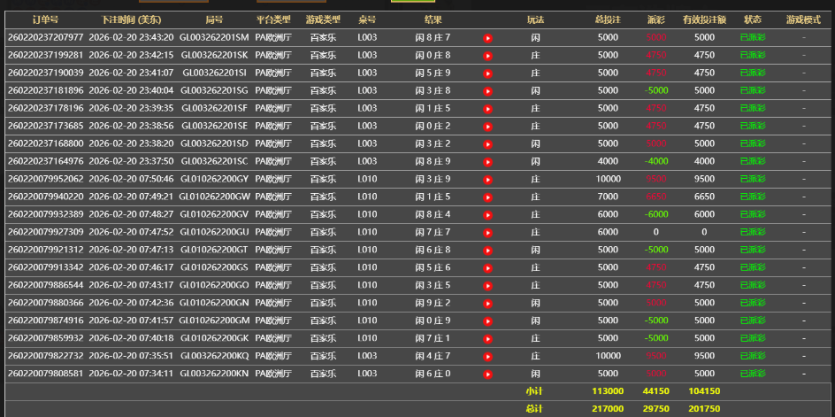Image resolution: width=835 pixels, height=417 pixels.
Task: Click the 有效投注额 column header
Action: (x=704, y=19)
